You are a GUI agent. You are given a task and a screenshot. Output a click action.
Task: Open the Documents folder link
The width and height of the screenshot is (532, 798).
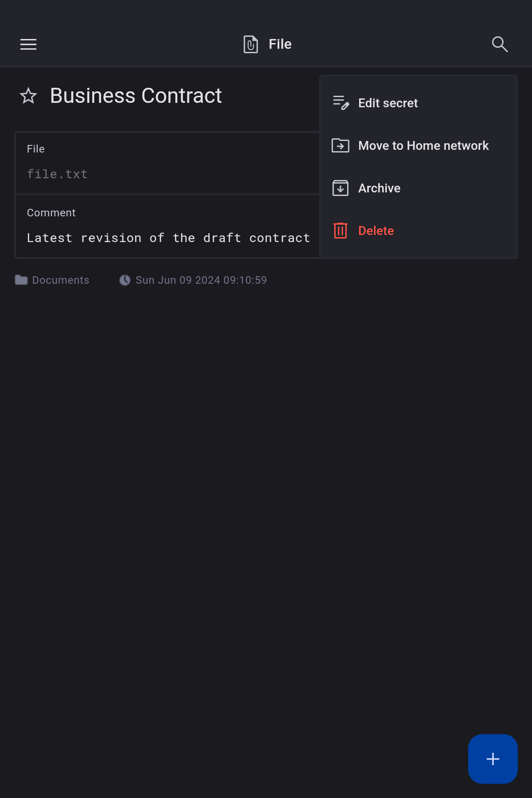point(61,280)
